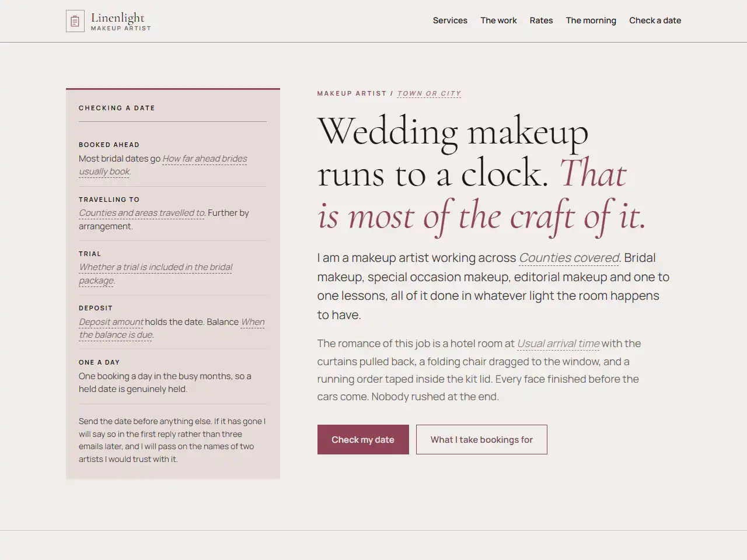Viewport: 747px width, 560px height.
Task: Click the Usual arrival time placeholder
Action: (x=558, y=344)
